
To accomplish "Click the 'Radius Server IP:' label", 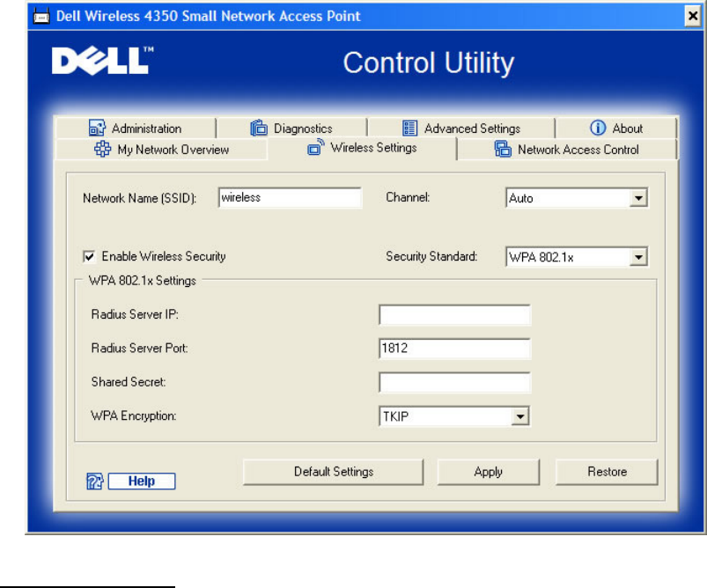I will (x=135, y=314).
